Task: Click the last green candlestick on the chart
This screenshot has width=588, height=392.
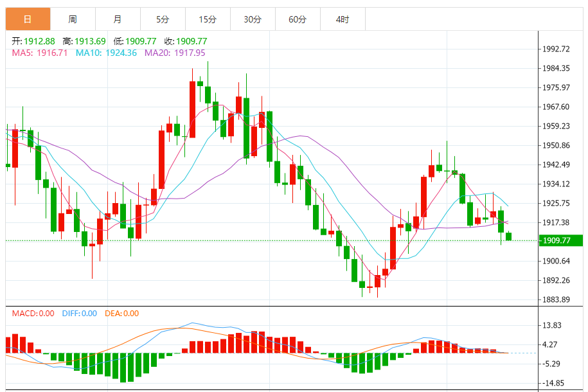Action: pos(508,236)
